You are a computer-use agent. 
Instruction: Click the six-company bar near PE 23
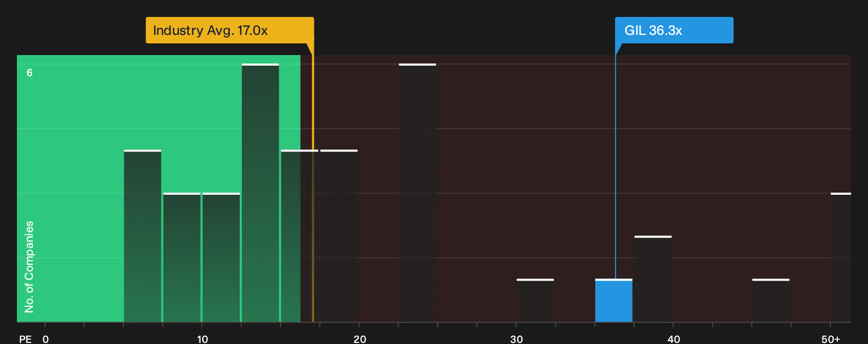(x=418, y=193)
